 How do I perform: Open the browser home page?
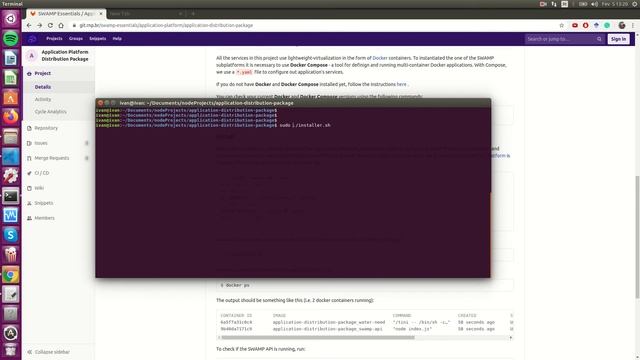[x=61, y=25]
